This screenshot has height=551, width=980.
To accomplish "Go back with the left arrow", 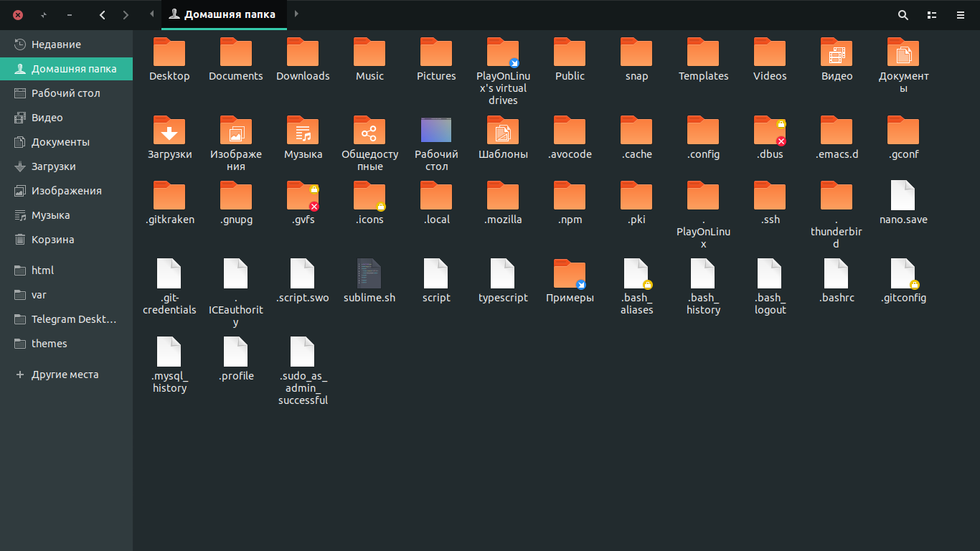I will click(x=103, y=15).
